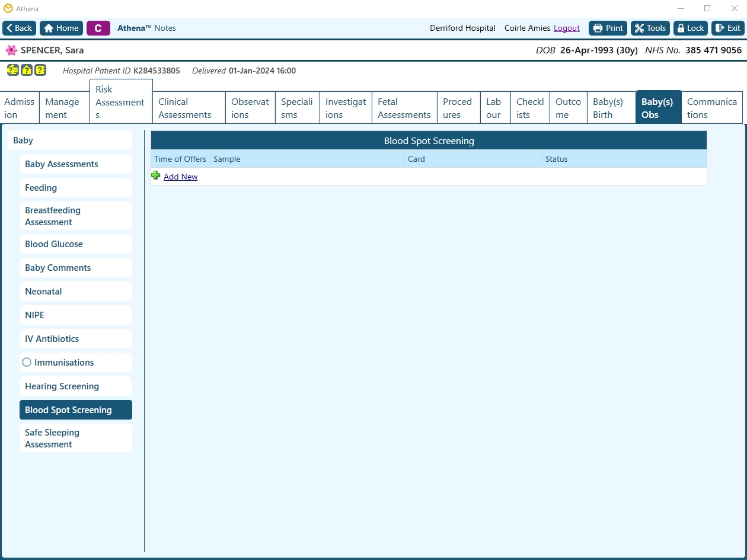
Task: Select the Baby item in the sidebar
Action: tap(70, 140)
